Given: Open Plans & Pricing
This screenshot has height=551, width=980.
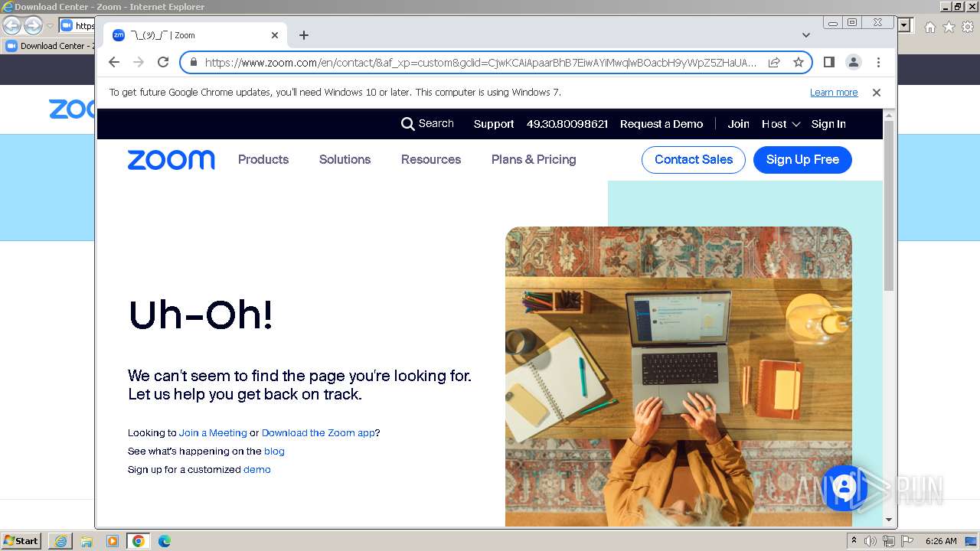Looking at the screenshot, I should click(x=534, y=160).
